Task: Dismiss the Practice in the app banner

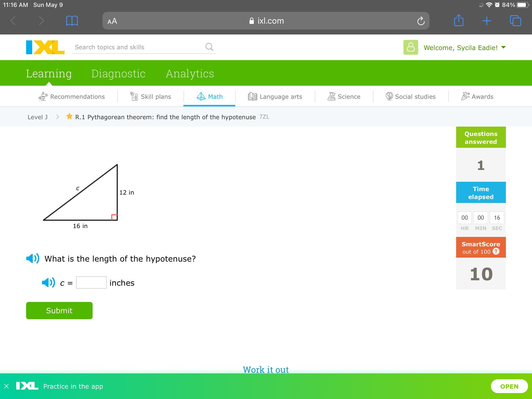Action: click(x=7, y=386)
